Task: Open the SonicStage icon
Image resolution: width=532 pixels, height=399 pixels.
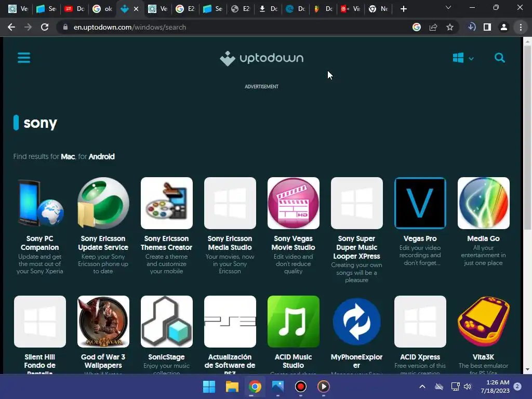Action: [x=167, y=321]
